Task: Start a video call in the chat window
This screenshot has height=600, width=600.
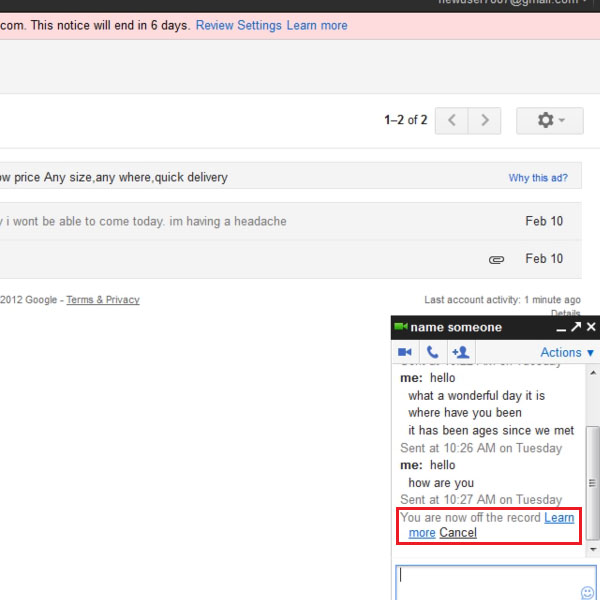Action: (x=405, y=352)
